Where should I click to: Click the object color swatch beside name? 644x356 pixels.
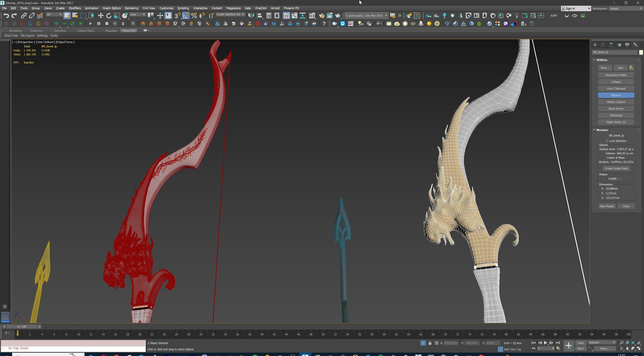(641, 52)
